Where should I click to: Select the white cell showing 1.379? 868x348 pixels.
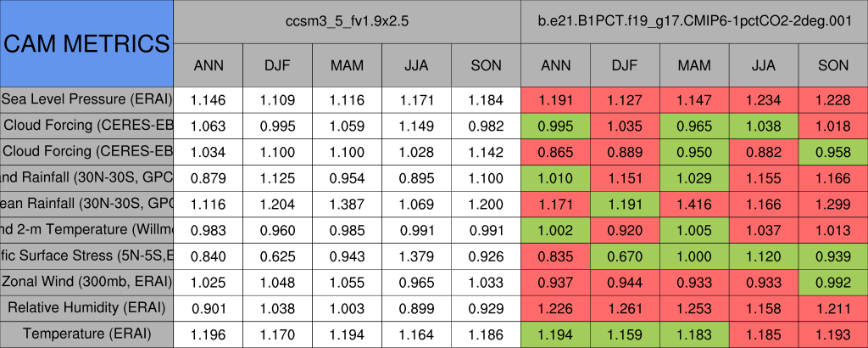416,255
